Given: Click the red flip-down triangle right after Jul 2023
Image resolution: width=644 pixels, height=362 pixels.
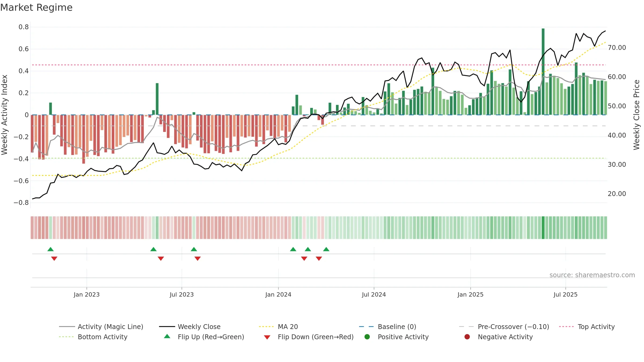Looking at the screenshot, I should point(197,258).
